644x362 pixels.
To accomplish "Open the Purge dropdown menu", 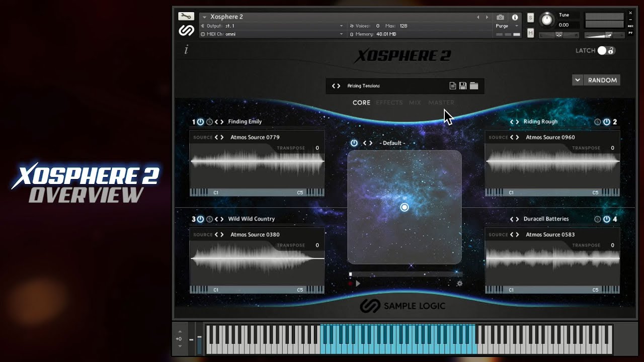I will 508,26.
